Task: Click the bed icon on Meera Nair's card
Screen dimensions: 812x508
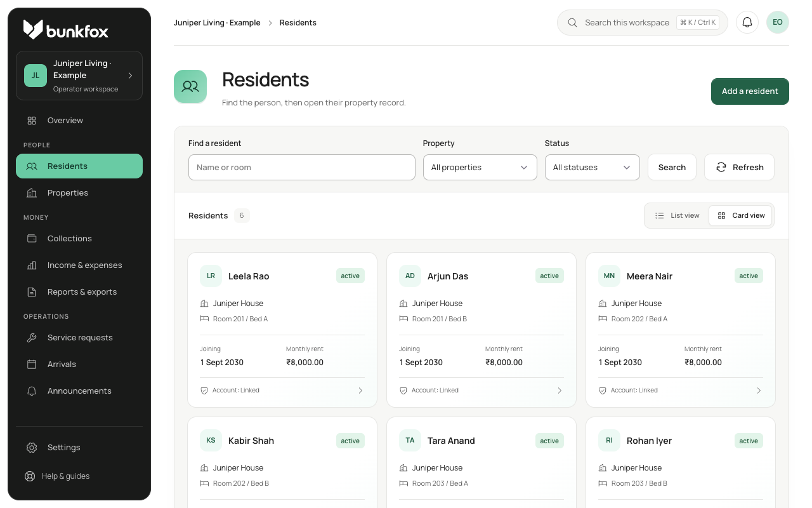Action: [x=603, y=319]
